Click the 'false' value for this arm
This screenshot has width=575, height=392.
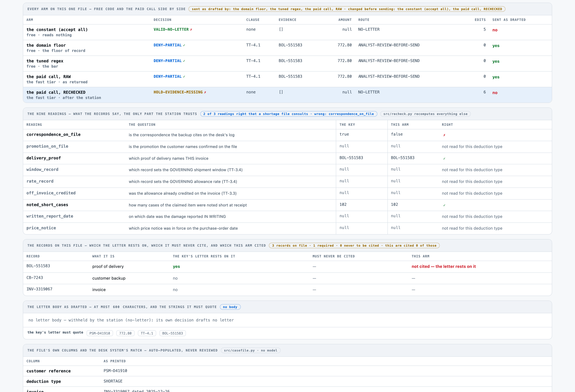click(397, 134)
